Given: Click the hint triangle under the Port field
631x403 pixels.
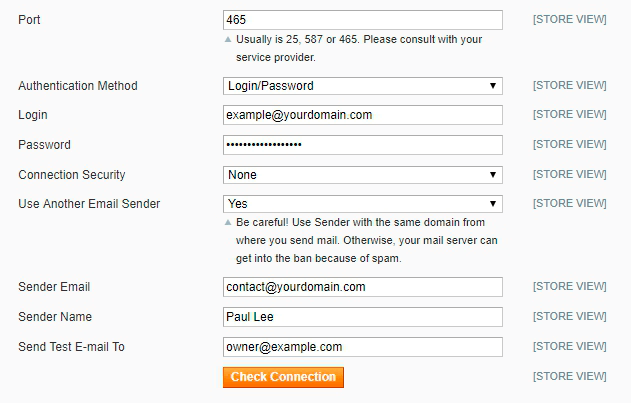Looking at the screenshot, I should [228, 40].
